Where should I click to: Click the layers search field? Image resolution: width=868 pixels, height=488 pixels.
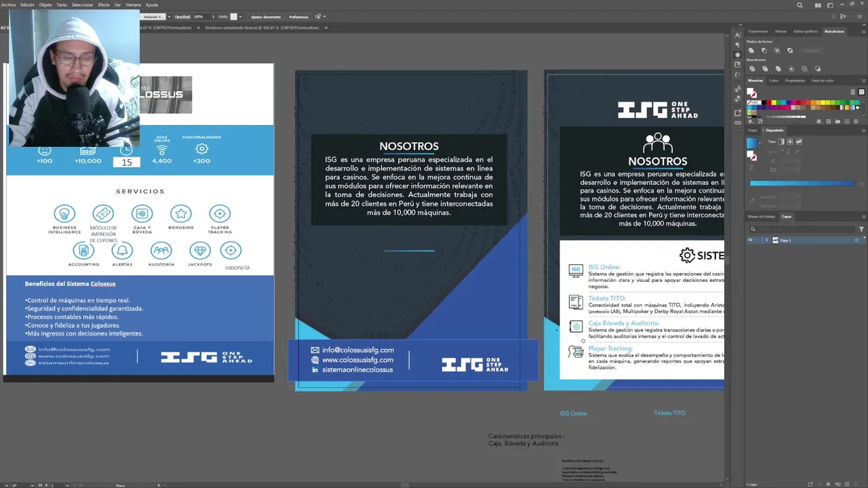[802, 229]
